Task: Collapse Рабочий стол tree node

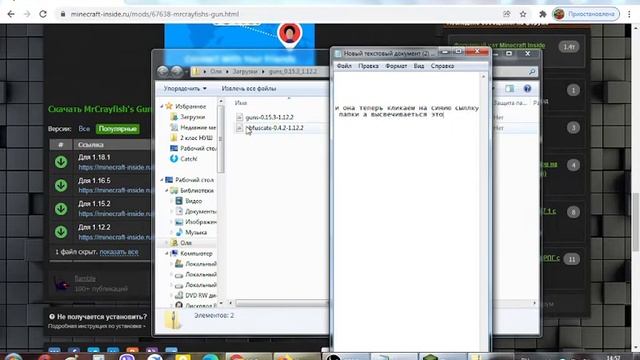Action: click(x=162, y=180)
